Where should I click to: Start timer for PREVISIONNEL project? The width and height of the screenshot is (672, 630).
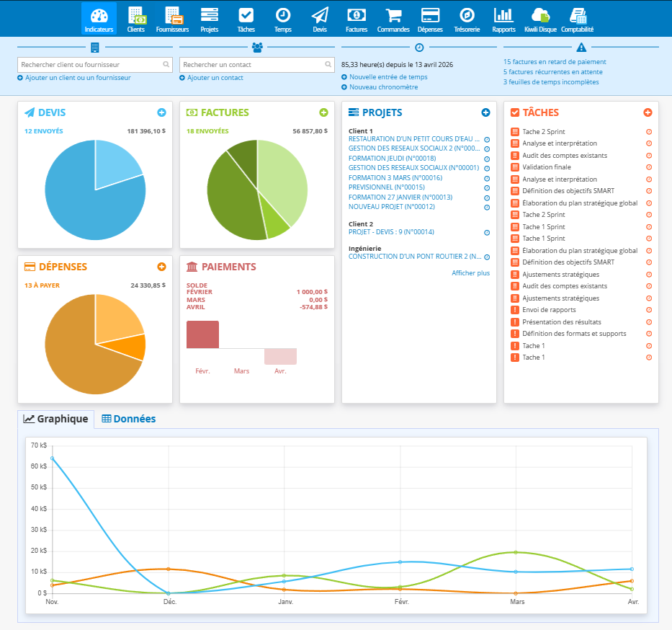(487, 188)
